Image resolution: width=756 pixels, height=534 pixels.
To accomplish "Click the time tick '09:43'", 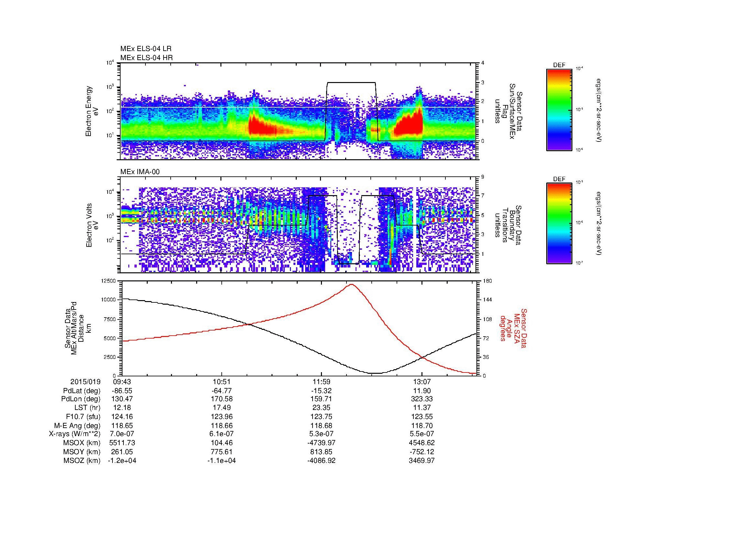I will point(122,382).
